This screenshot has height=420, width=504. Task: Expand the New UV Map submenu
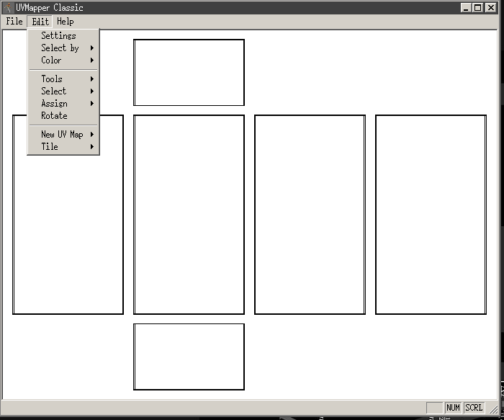(x=63, y=134)
